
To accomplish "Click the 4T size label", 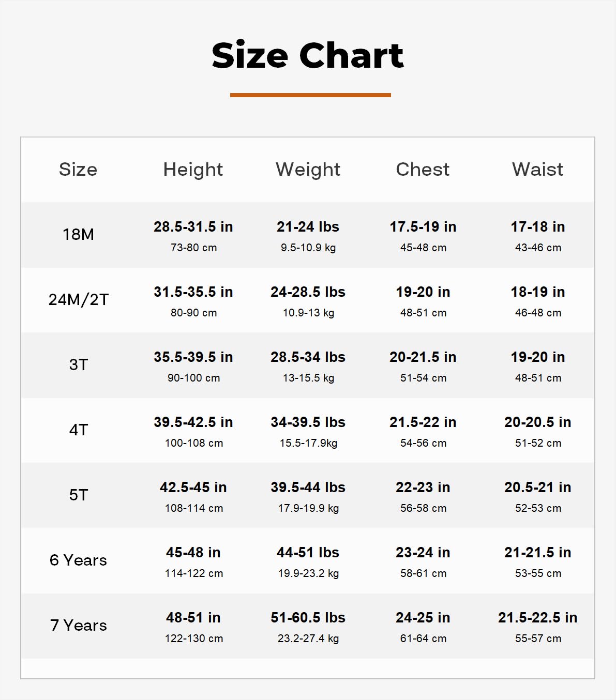I will [78, 430].
